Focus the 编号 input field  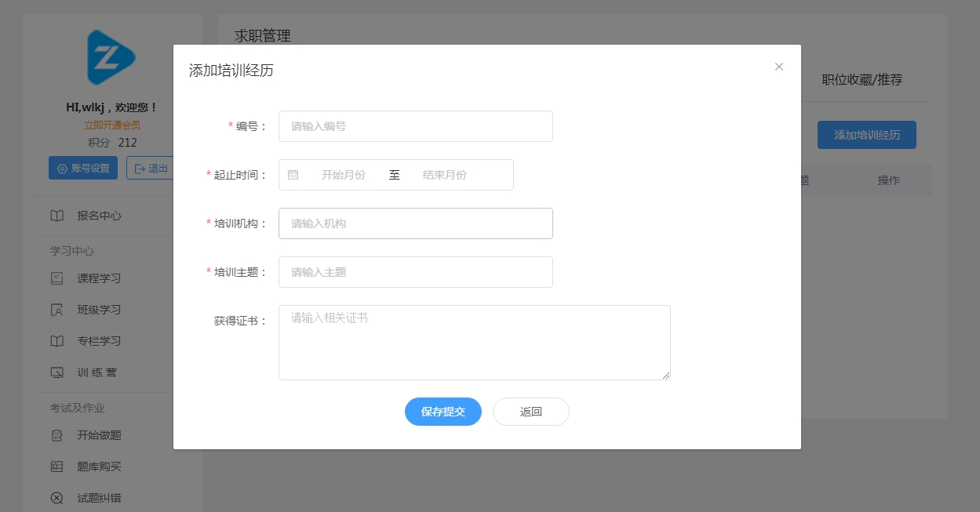coord(416,126)
